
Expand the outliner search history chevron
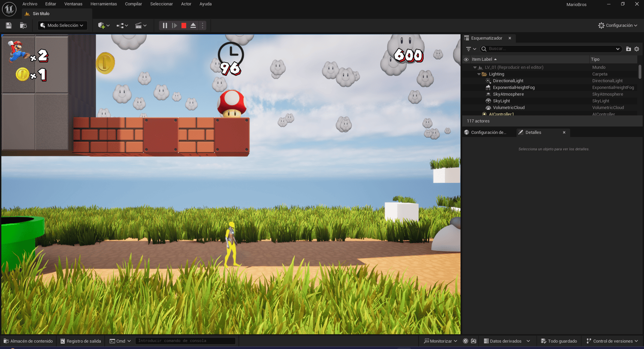(x=618, y=49)
